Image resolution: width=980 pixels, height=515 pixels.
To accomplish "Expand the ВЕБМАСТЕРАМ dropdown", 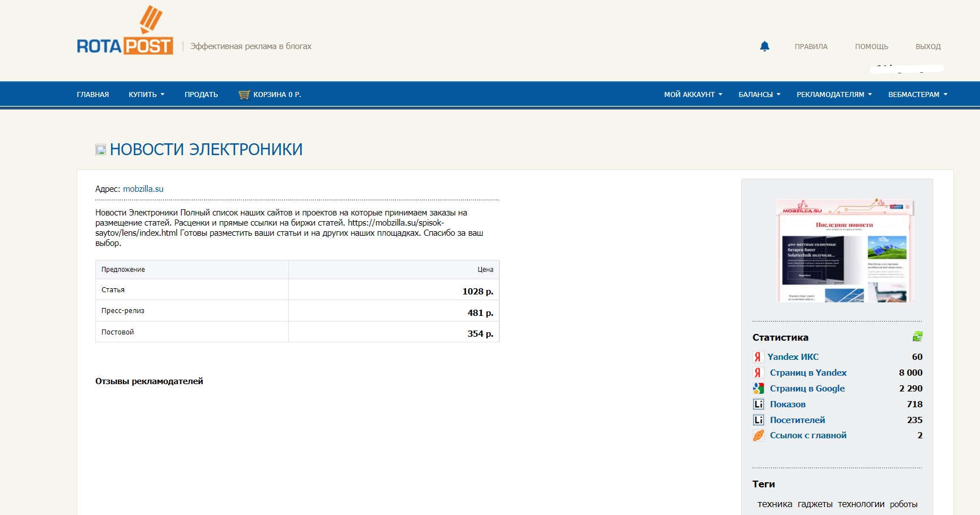I will tap(917, 95).
